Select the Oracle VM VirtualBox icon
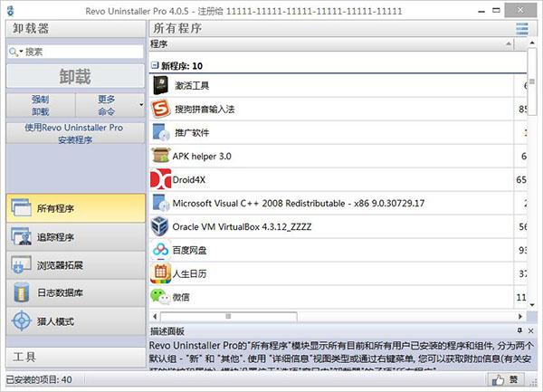Screen dimensions: 543x392 (x=160, y=226)
